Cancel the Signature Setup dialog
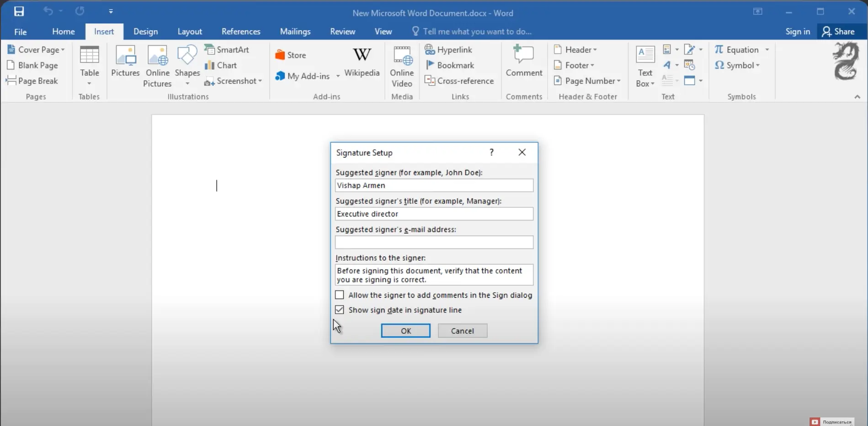868x426 pixels. [x=462, y=331]
